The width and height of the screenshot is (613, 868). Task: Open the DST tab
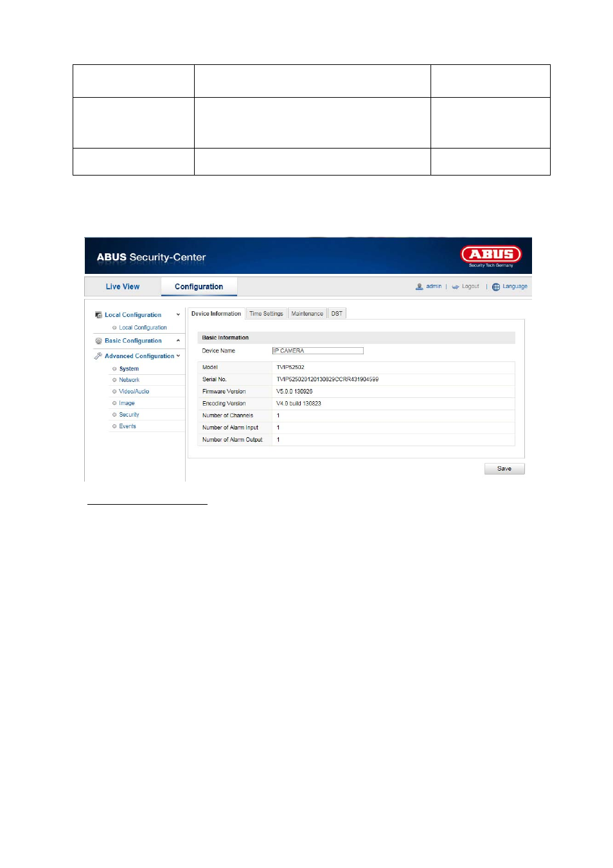pos(337,314)
